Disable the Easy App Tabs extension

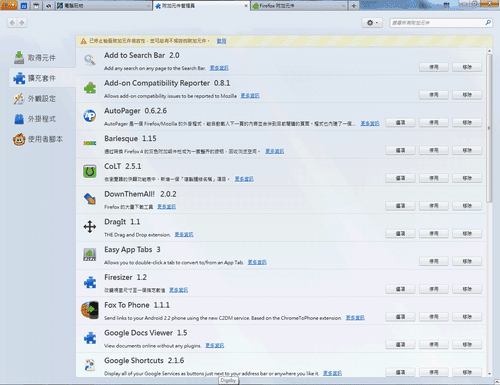point(434,261)
